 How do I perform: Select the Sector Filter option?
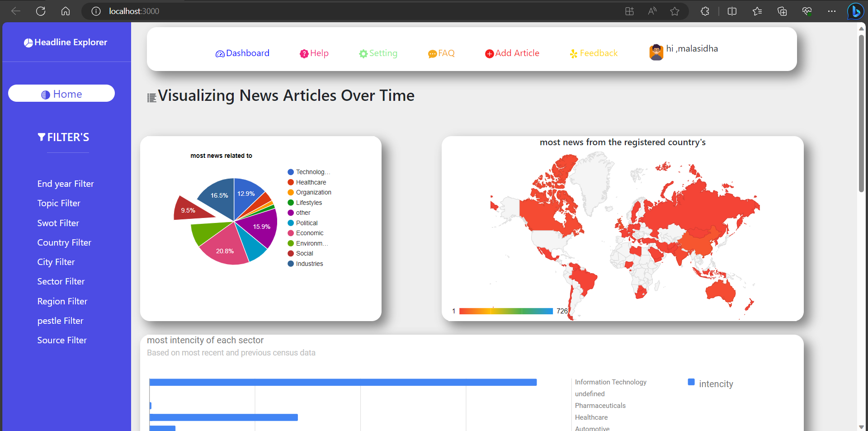61,281
